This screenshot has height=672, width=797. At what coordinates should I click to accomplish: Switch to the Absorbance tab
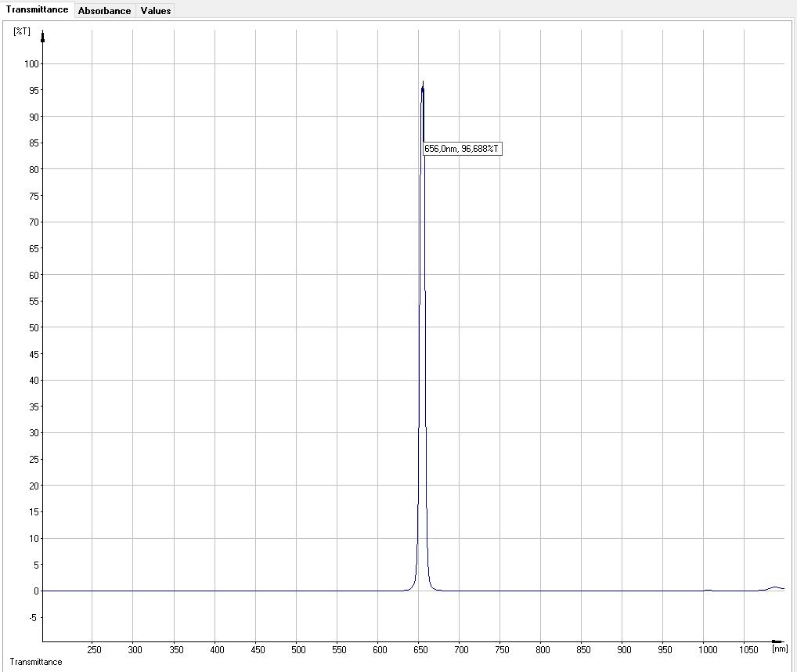pyautogui.click(x=105, y=10)
